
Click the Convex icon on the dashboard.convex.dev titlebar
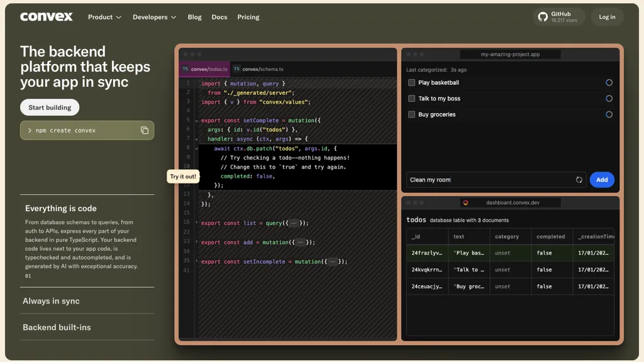[467, 202]
